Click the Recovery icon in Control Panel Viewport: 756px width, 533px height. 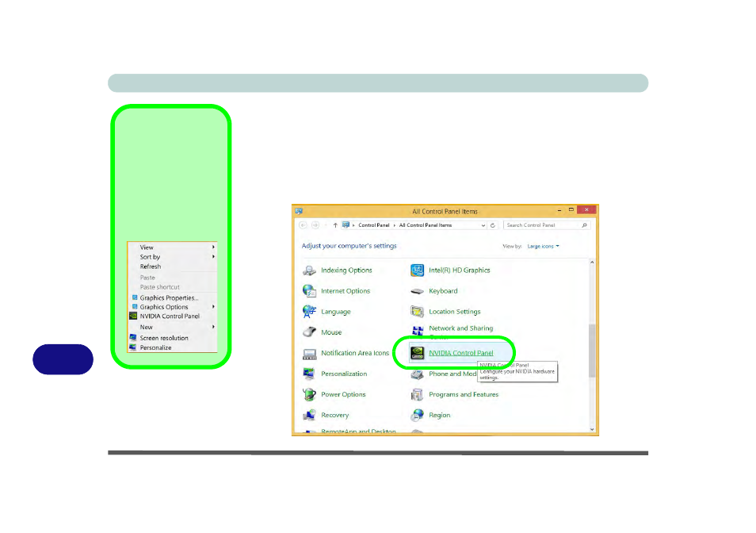pos(309,416)
